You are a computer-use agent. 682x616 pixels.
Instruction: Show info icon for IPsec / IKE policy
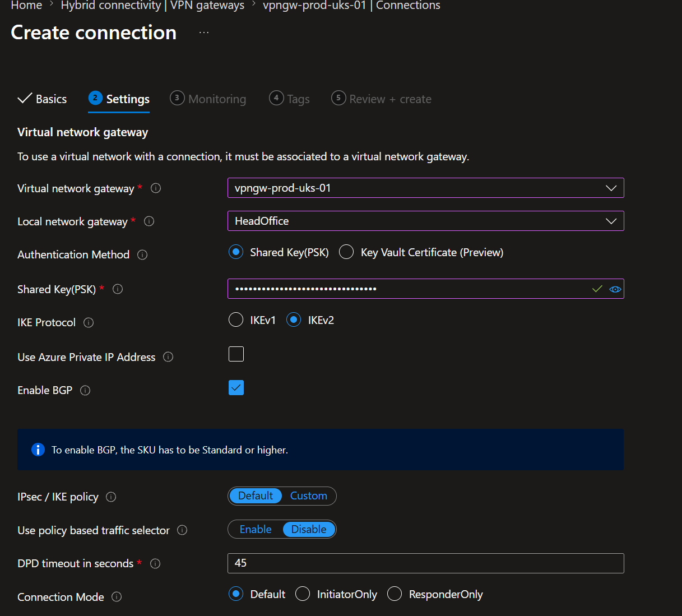point(111,497)
